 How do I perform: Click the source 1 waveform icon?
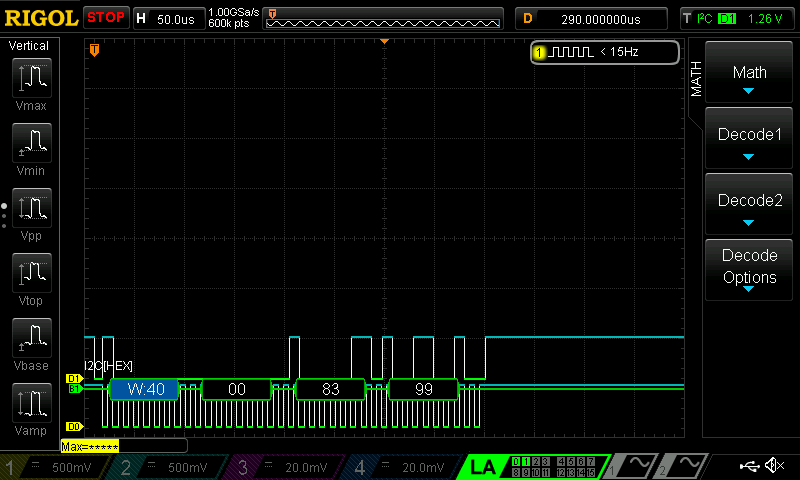(x=631, y=466)
